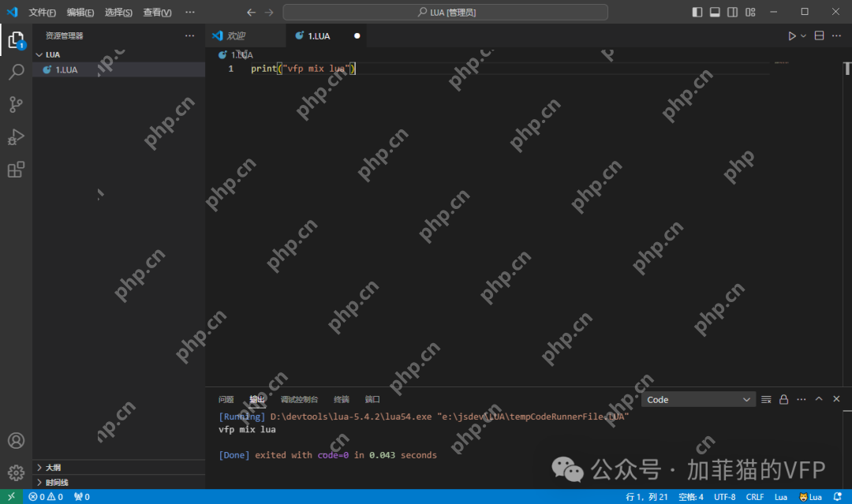Viewport: 852px width, 504px height.
Task: Toggle the primary side bar layout button
Action: (697, 12)
